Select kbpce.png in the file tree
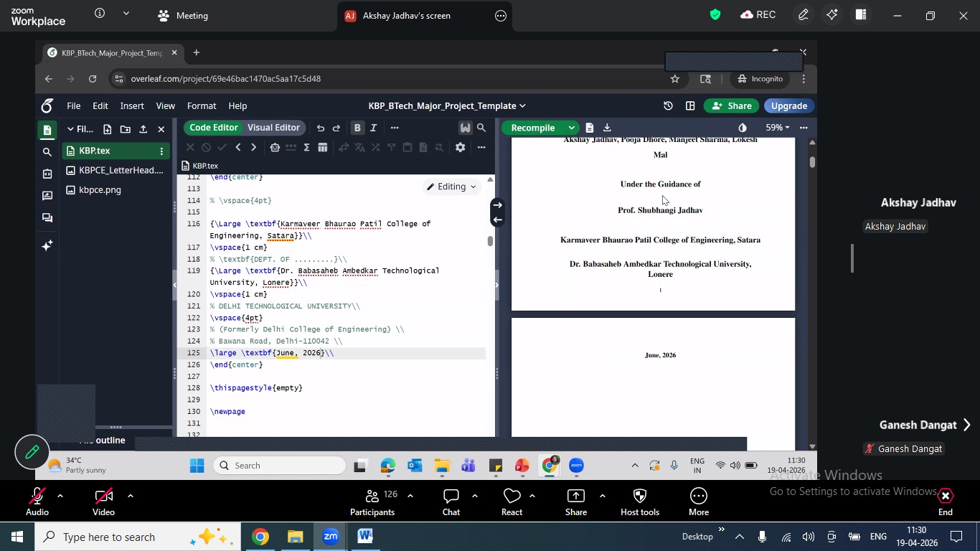This screenshot has width=980, height=551. (x=100, y=190)
